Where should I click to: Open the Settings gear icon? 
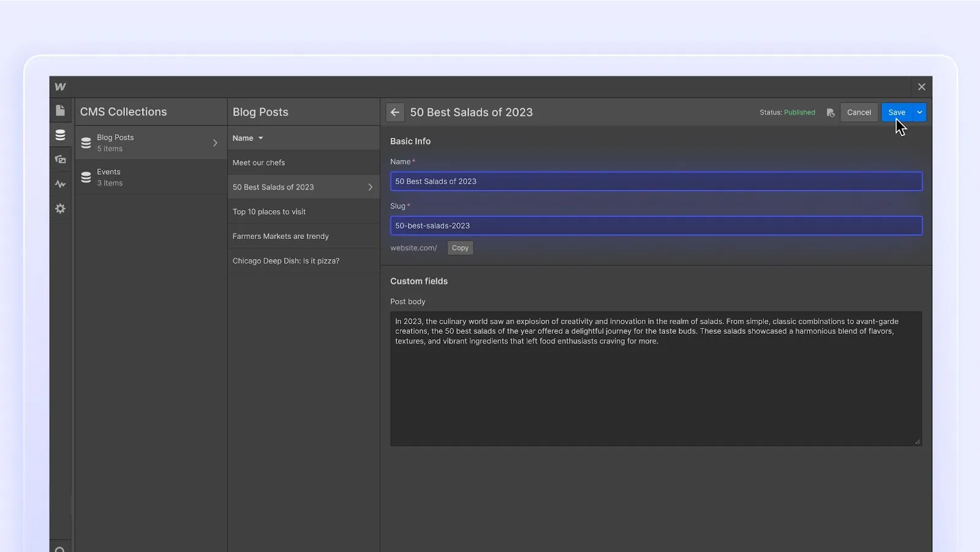coord(59,208)
